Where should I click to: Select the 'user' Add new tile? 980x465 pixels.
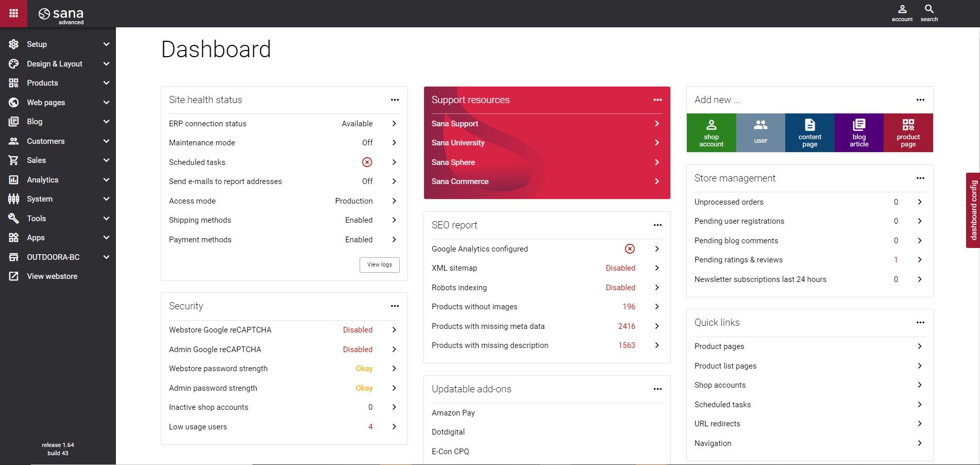point(761,132)
